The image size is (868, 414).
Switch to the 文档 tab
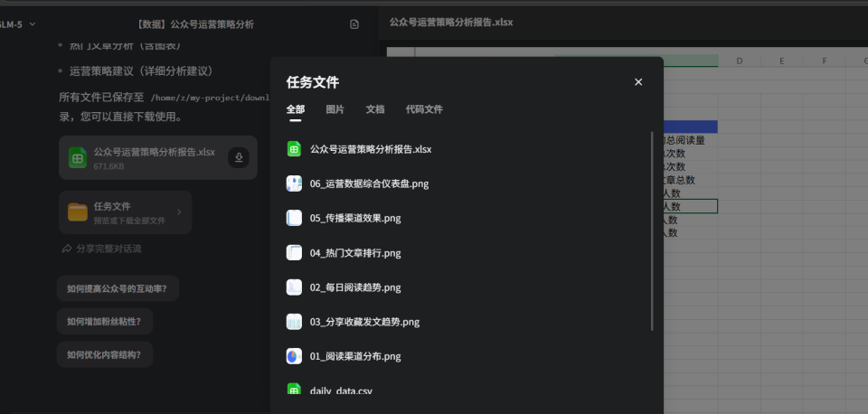[374, 109]
